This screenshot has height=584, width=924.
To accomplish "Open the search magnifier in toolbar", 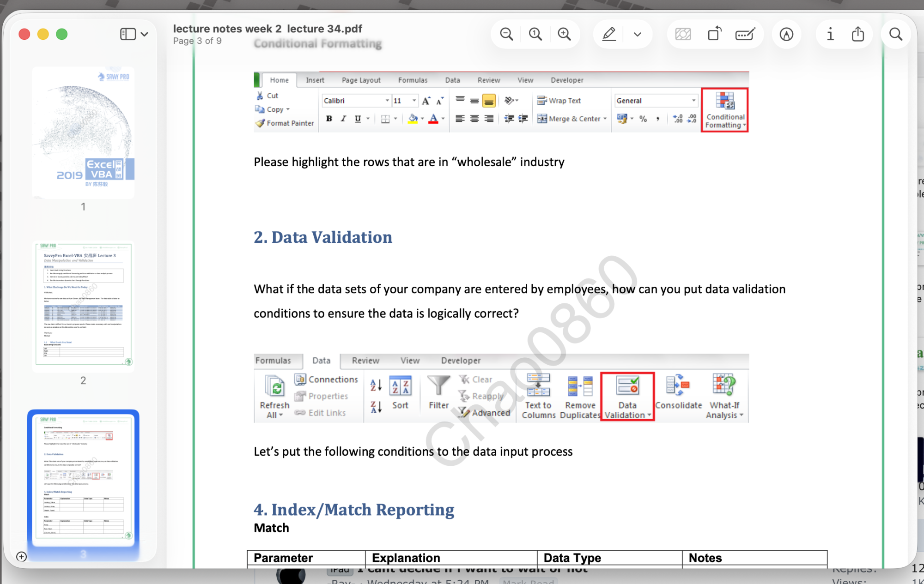I will (896, 34).
